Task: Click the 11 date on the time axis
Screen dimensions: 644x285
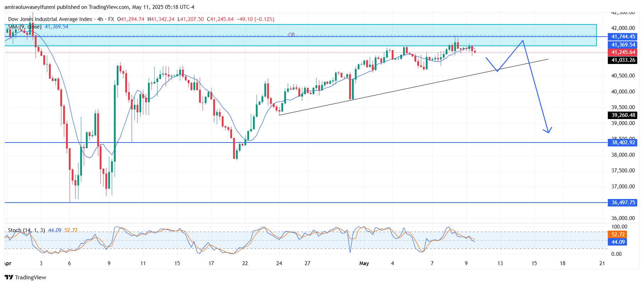Action: [x=143, y=263]
